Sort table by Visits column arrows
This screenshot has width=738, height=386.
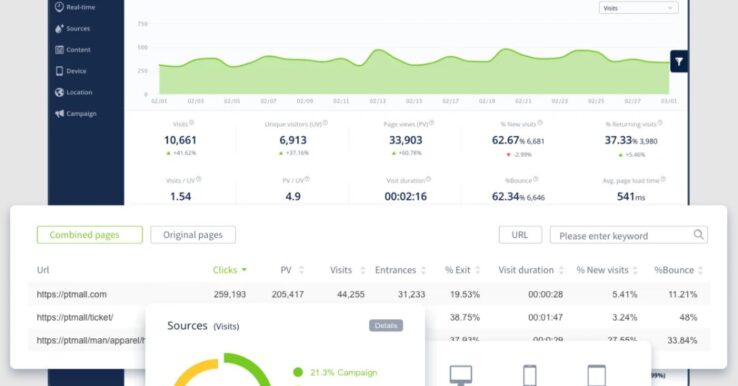click(362, 270)
